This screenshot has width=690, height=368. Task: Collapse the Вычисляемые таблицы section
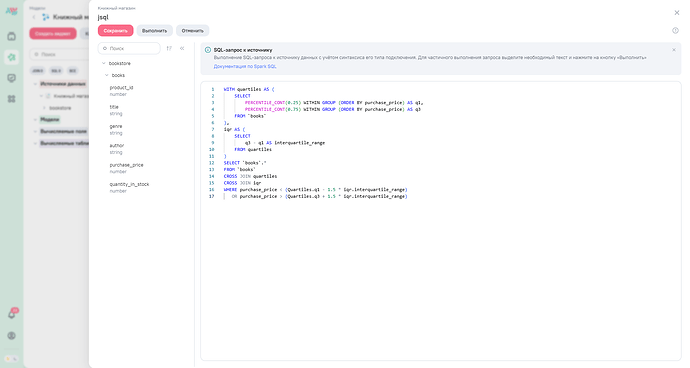coord(36,143)
